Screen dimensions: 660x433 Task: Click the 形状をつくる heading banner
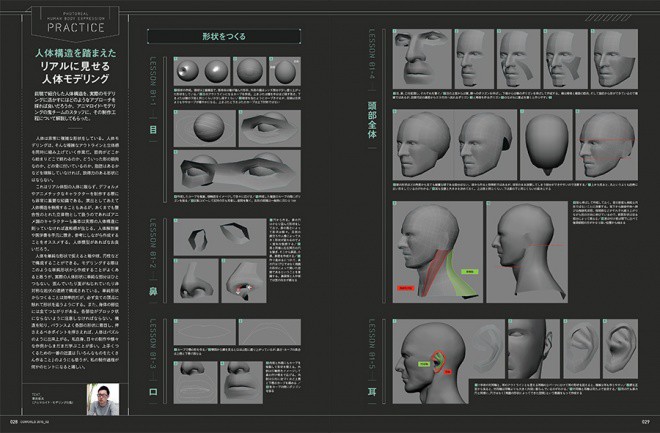click(224, 37)
